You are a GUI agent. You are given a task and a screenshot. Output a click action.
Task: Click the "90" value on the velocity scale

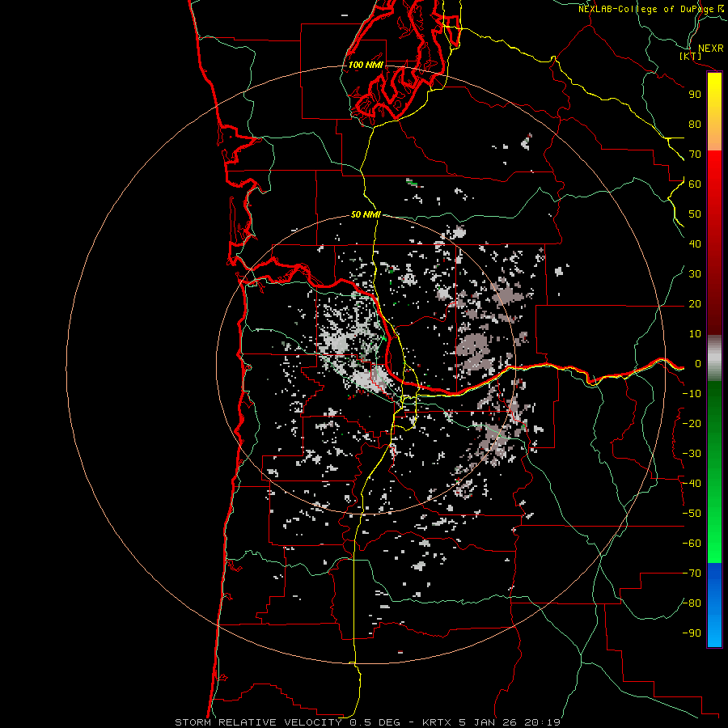pos(695,95)
